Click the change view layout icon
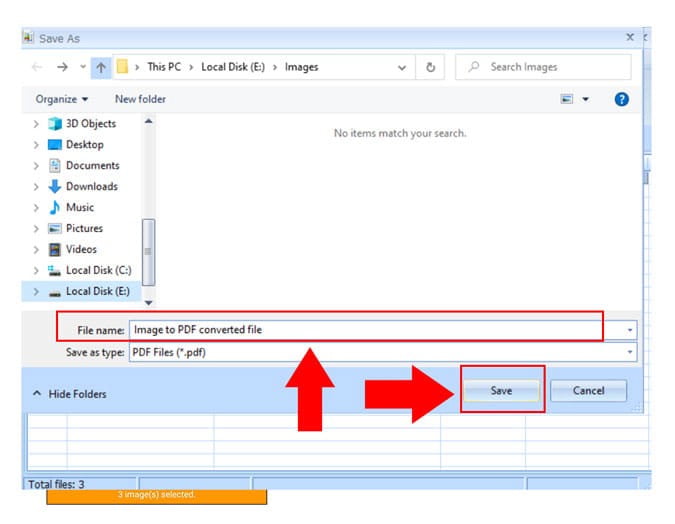This screenshot has height=524, width=675. (x=568, y=99)
